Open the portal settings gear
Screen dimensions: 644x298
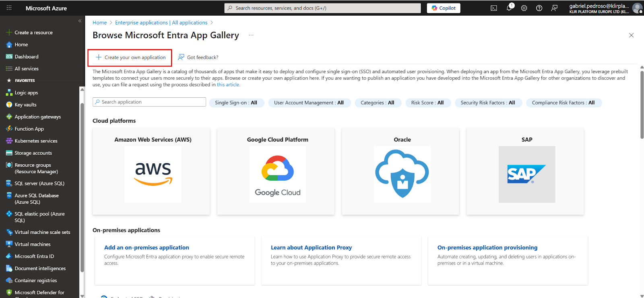pyautogui.click(x=524, y=8)
